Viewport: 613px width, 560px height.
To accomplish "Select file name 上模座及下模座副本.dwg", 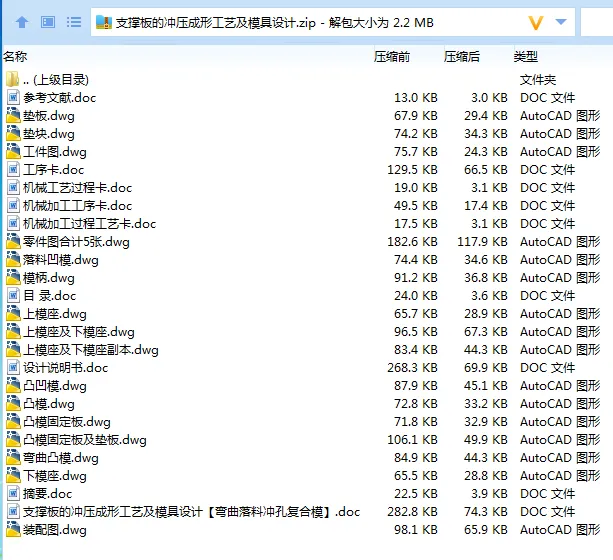I will (91, 350).
